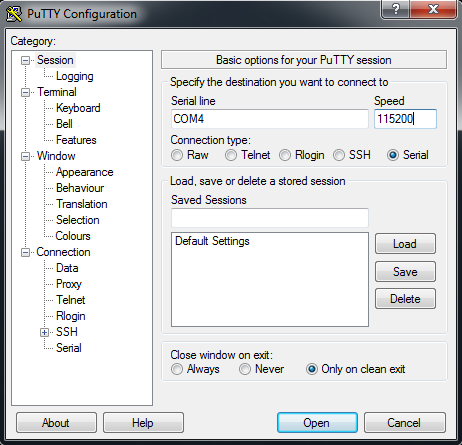Select Telnet connection type
The width and height of the screenshot is (462, 445).
[231, 155]
